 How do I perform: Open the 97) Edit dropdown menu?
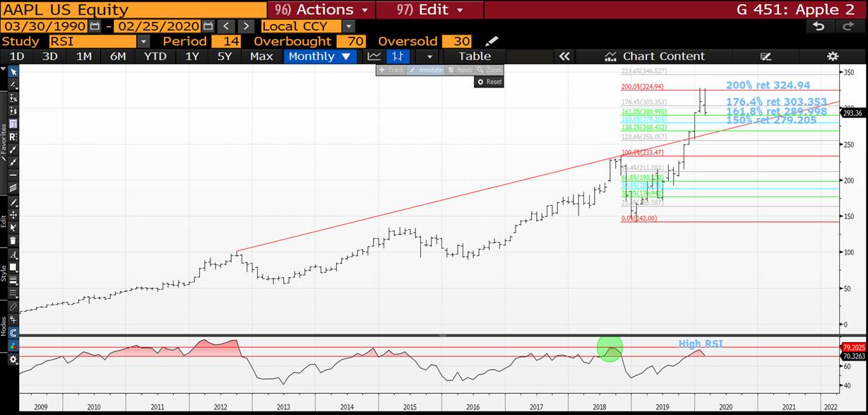click(x=429, y=10)
